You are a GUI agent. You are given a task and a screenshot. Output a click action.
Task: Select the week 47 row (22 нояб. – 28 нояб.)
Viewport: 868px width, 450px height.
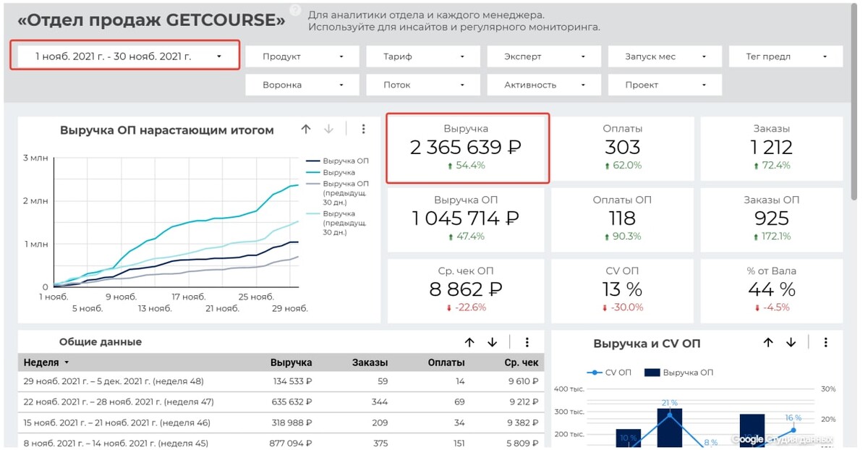tap(281, 402)
